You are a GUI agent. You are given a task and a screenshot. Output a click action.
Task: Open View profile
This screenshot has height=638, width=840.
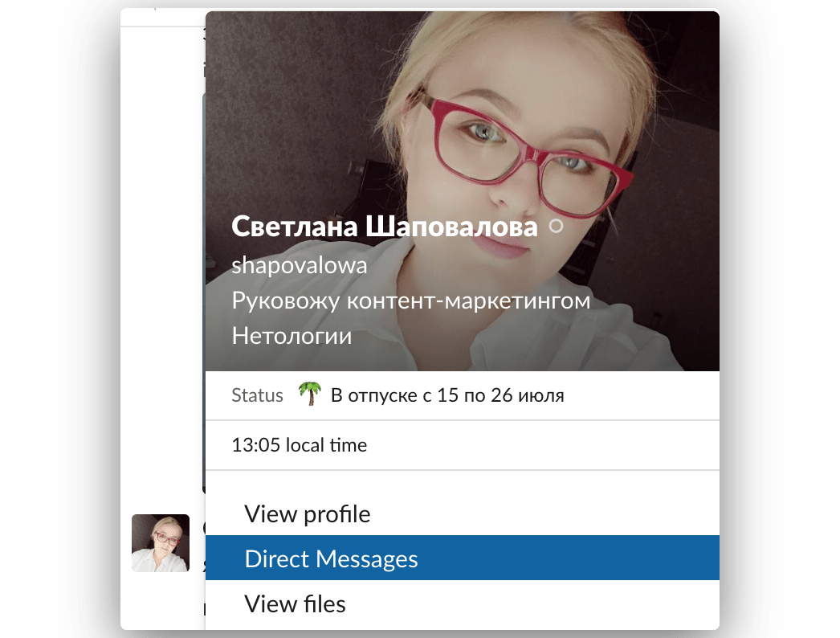tap(307, 513)
